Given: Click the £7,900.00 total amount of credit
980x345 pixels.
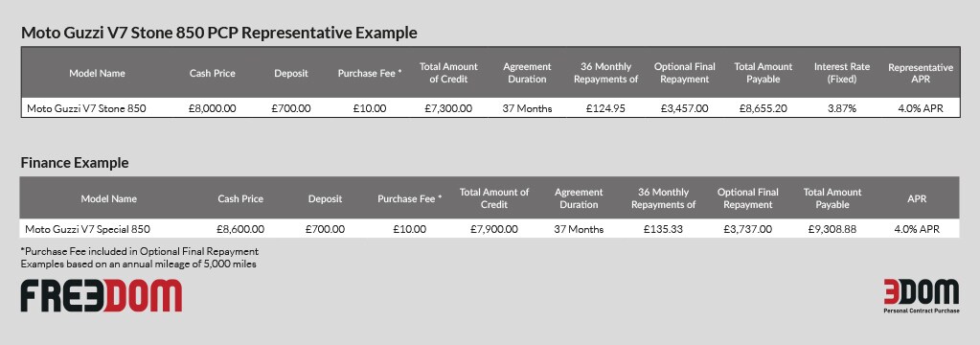Looking at the screenshot, I should coord(493,229).
